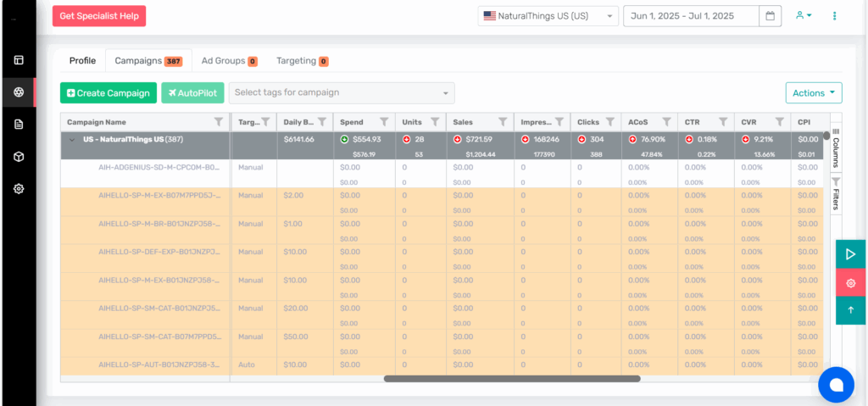Open the products cube icon in sidebar
The height and width of the screenshot is (406, 868).
19,157
